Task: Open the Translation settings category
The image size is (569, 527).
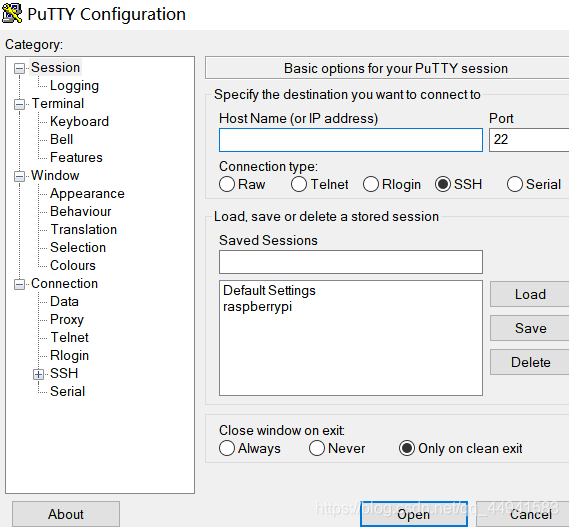Action: [x=83, y=229]
